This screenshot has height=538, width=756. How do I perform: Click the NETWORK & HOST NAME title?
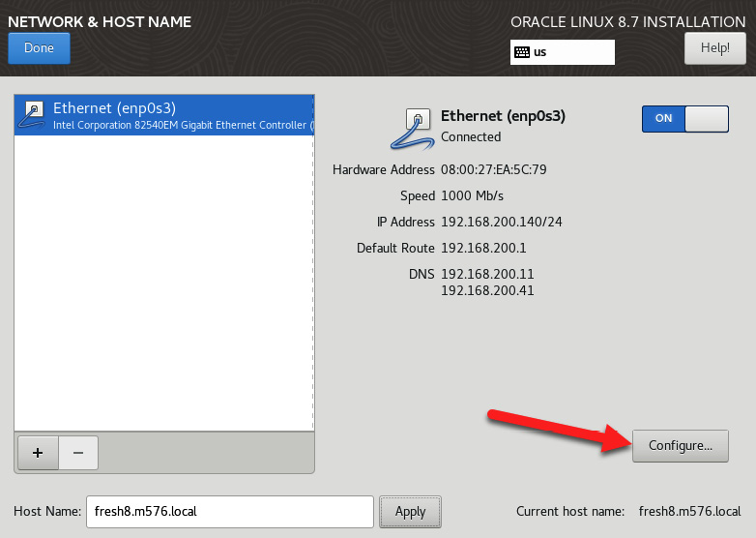click(x=100, y=21)
